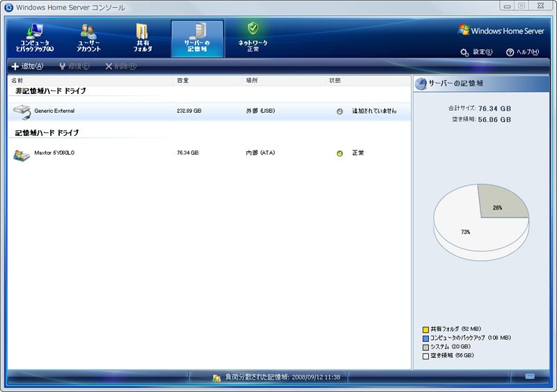
Task: Open the 共有フォルダ tab
Action: (x=143, y=38)
